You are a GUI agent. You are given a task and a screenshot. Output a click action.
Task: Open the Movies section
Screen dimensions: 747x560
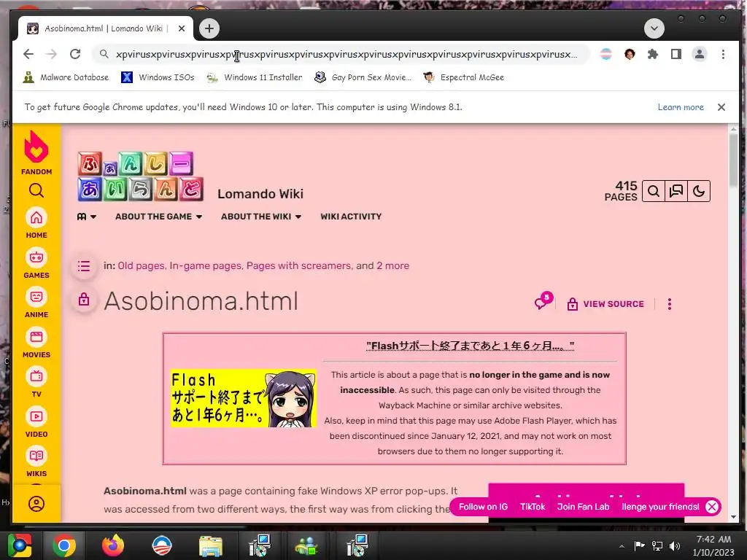click(36, 343)
